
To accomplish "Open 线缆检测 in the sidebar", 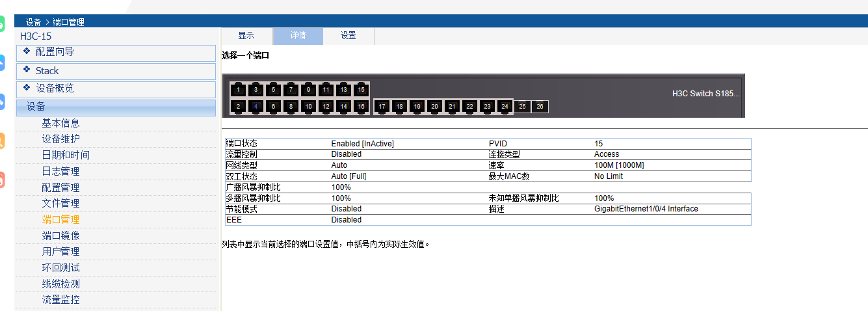I will pos(61,284).
